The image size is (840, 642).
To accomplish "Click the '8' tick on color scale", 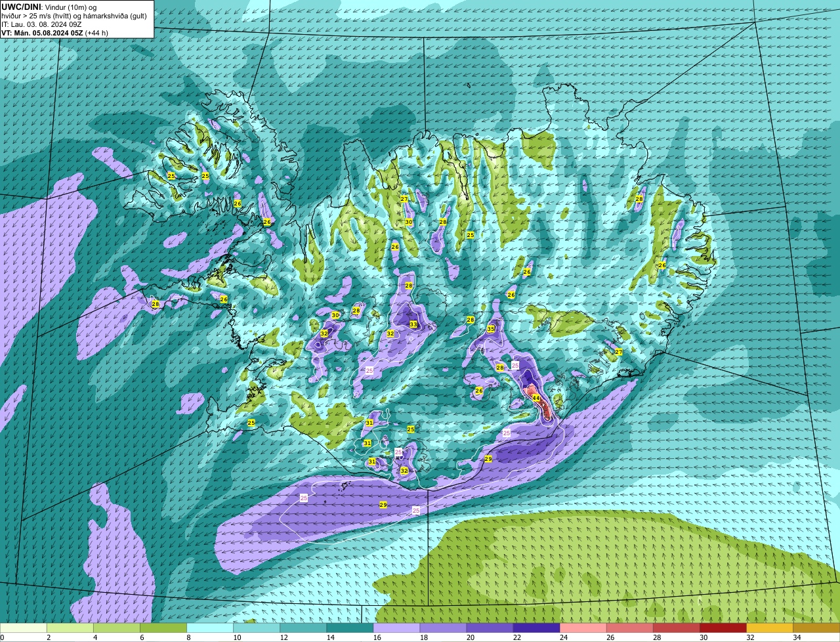I will click(188, 637).
